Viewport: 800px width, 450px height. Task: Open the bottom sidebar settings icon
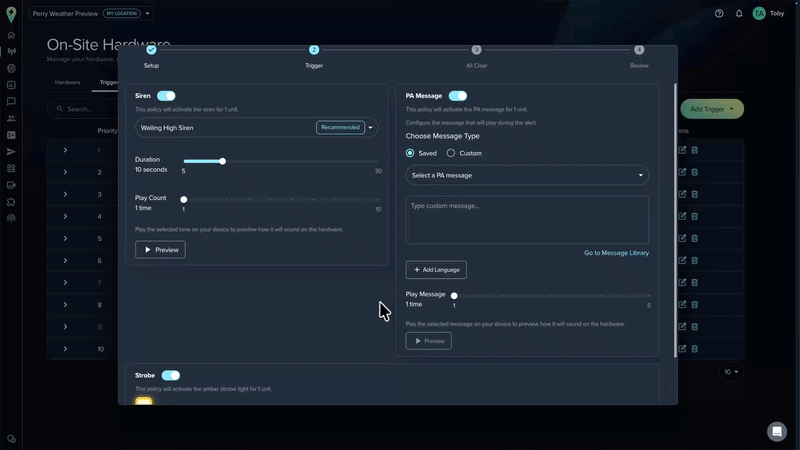[x=11, y=439]
